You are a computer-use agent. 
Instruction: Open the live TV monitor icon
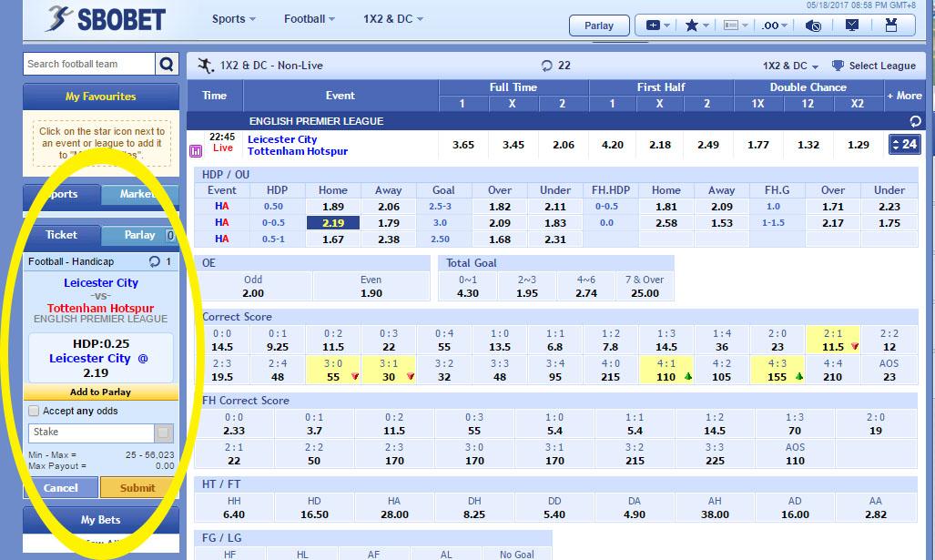(852, 25)
